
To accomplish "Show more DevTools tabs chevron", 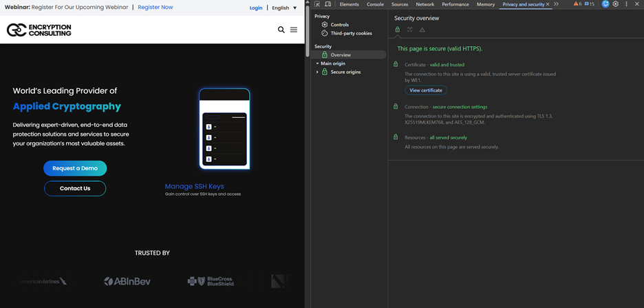I will [556, 4].
